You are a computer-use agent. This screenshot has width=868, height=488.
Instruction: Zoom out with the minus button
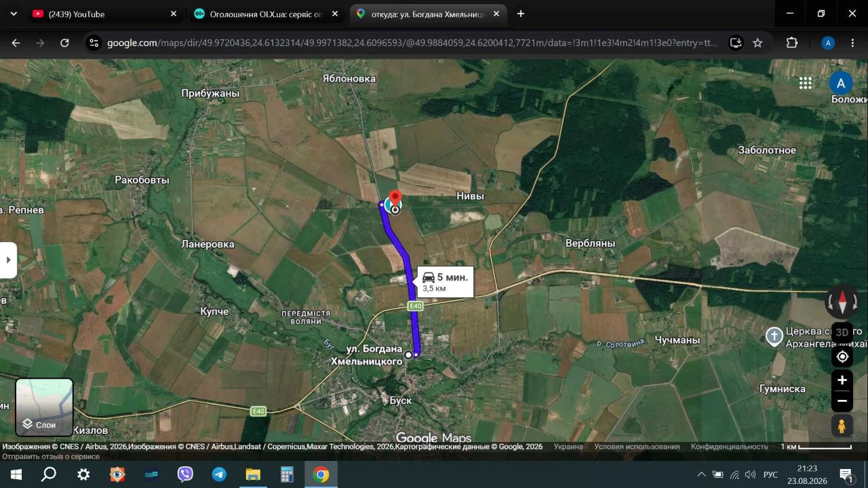click(x=842, y=401)
